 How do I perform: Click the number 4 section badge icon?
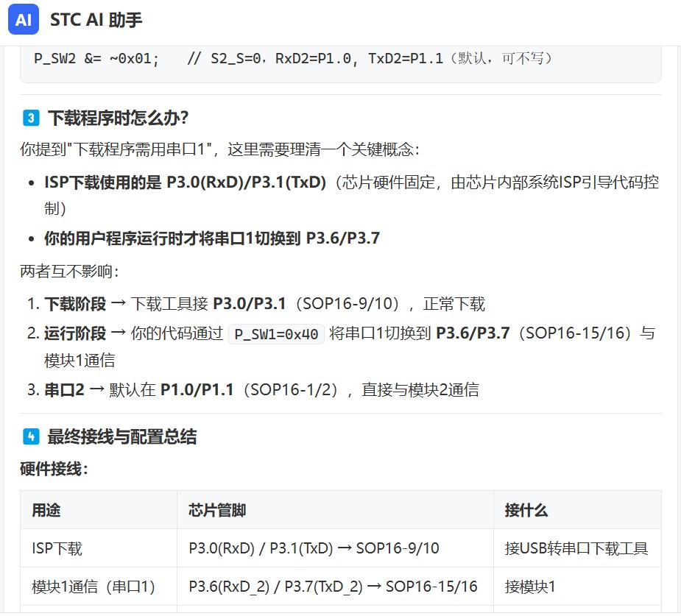point(31,436)
